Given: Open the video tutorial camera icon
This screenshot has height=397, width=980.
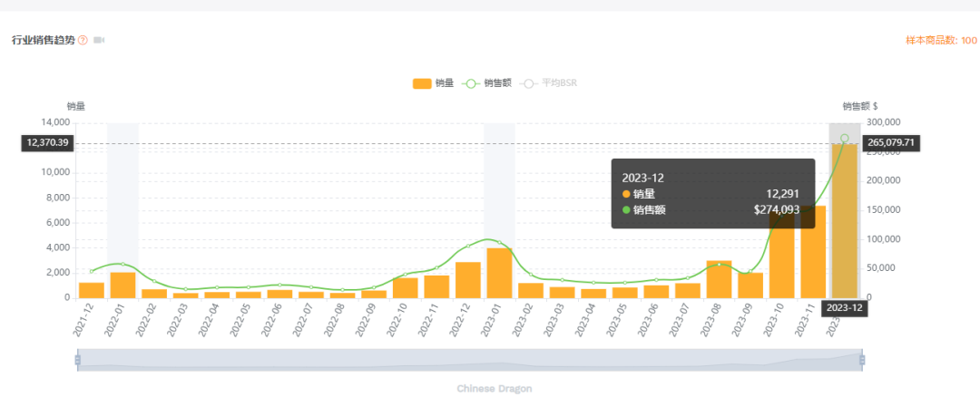Looking at the screenshot, I should pos(99,41).
